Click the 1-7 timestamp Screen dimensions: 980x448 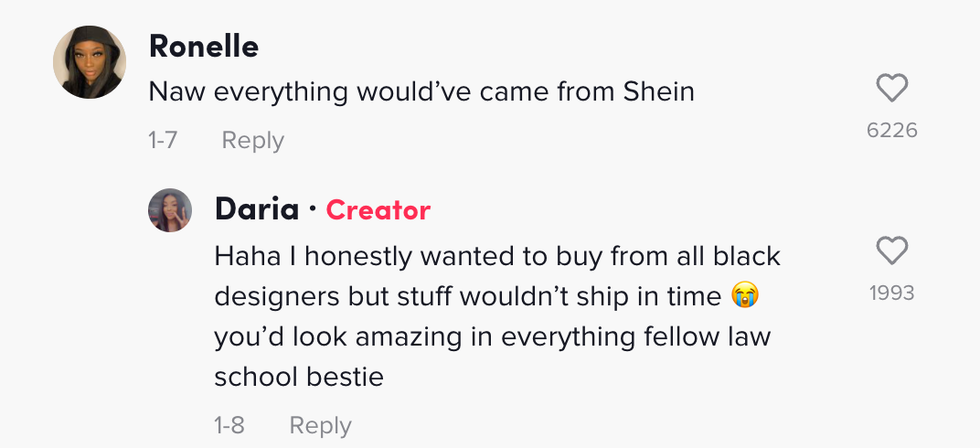[162, 141]
